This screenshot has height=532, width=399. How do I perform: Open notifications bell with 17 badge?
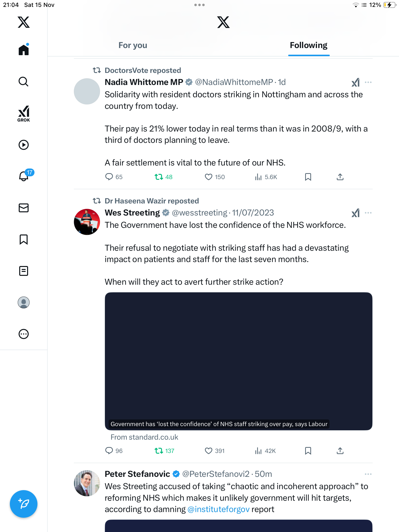point(24,176)
